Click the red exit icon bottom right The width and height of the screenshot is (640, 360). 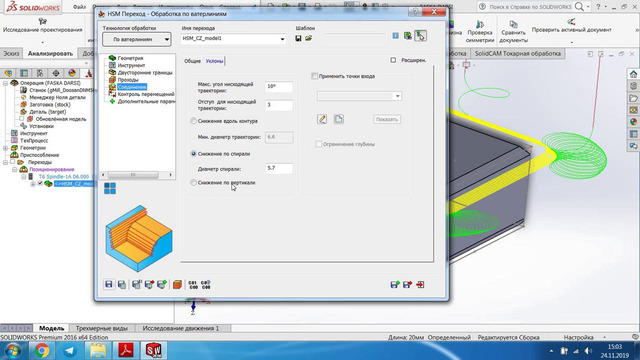click(420, 284)
